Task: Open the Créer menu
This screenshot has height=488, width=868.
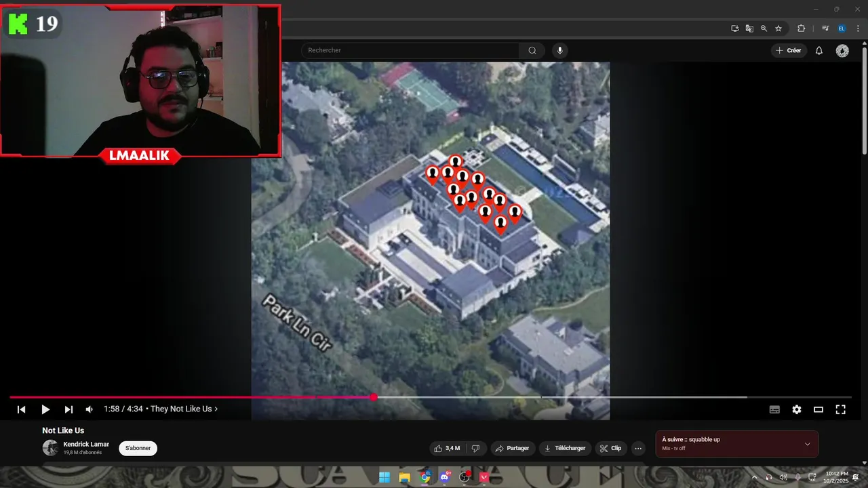Action: coord(789,50)
